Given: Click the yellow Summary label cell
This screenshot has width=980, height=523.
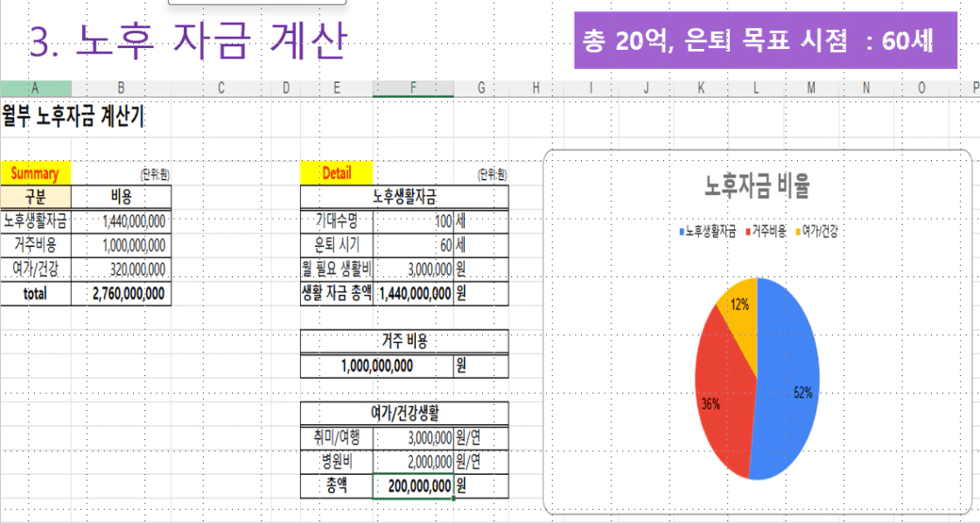Looking at the screenshot, I should tap(36, 173).
